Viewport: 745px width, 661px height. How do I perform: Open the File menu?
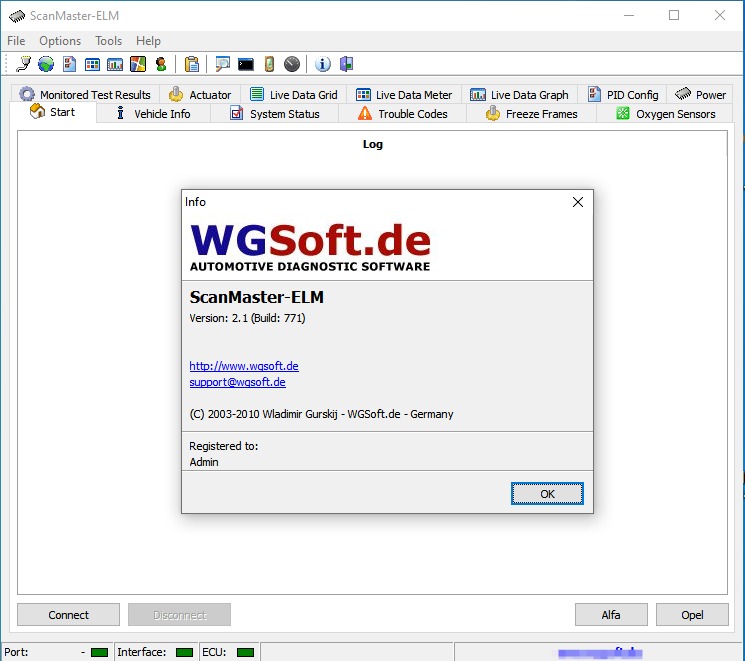[x=16, y=41]
